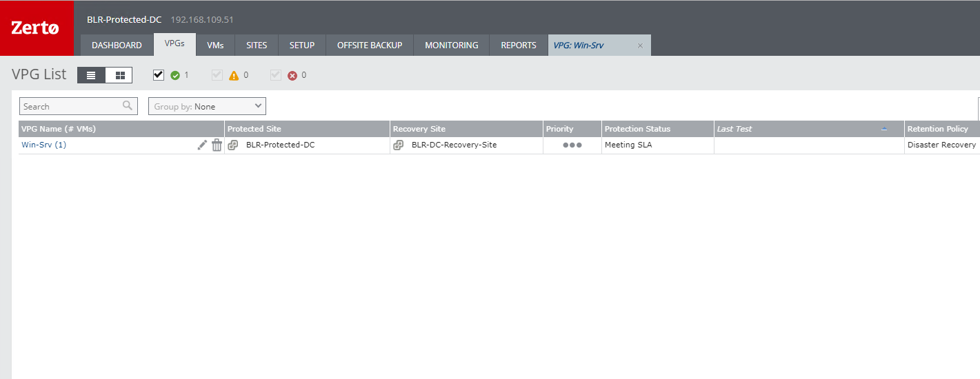The image size is (980, 379).
Task: Click the Win-Srv priority dots indicator
Action: click(x=572, y=145)
